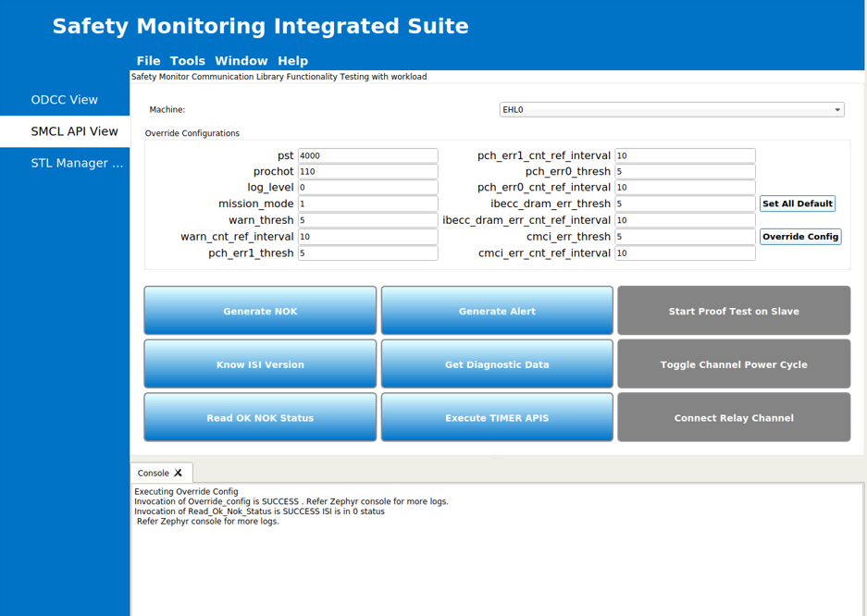Click the 'Executing Override Config' console line
The height and width of the screenshot is (616, 867).
coord(186,491)
